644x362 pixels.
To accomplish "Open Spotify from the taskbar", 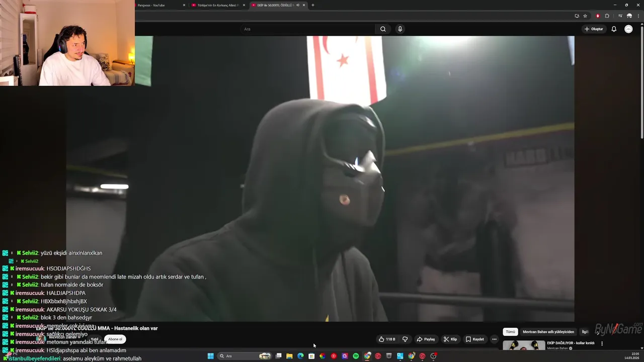I will coord(356,356).
